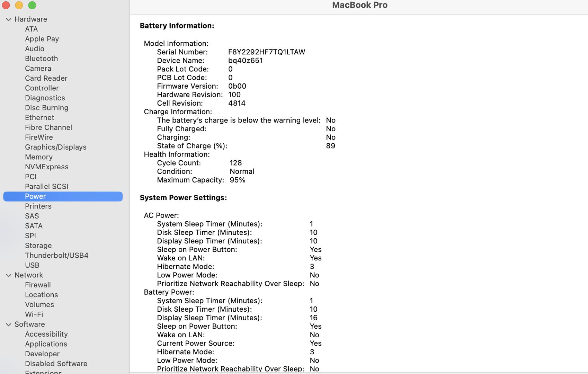The width and height of the screenshot is (588, 374).
Task: Open the PCI sidebar entry
Action: 31,177
